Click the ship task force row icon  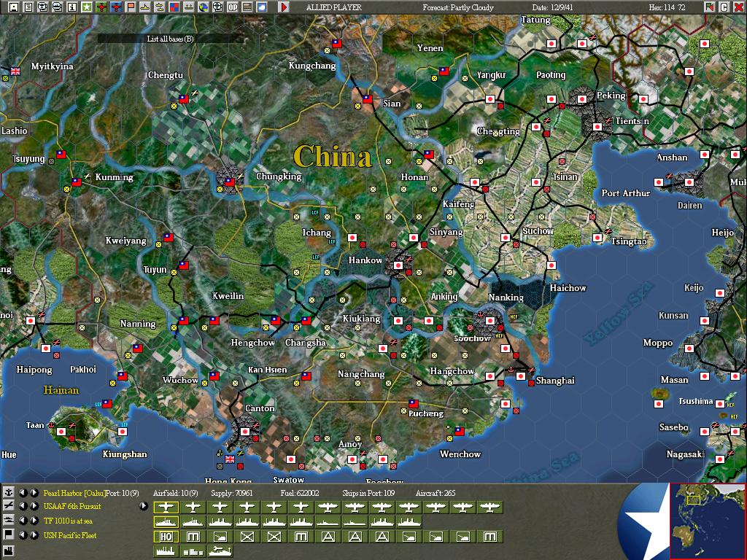[x=8, y=521]
